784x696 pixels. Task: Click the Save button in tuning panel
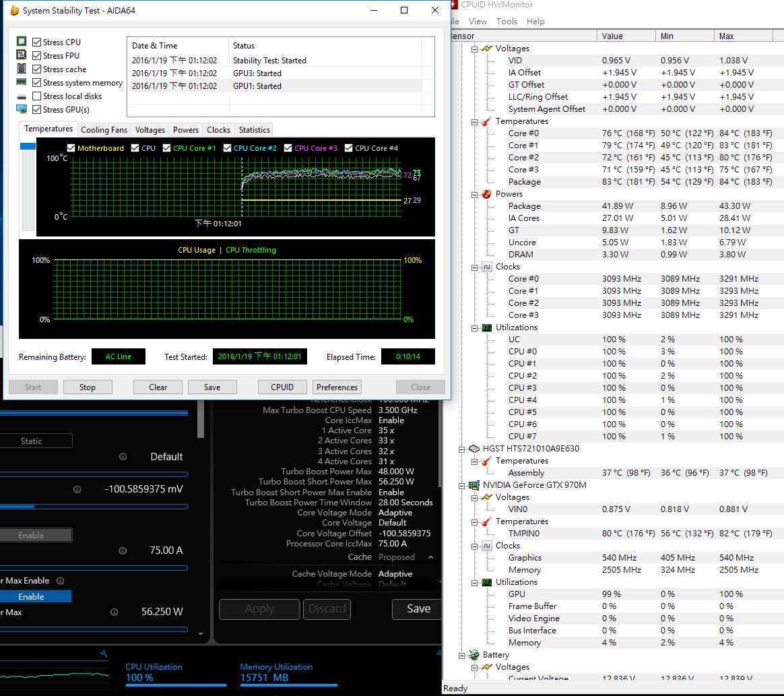pos(418,608)
